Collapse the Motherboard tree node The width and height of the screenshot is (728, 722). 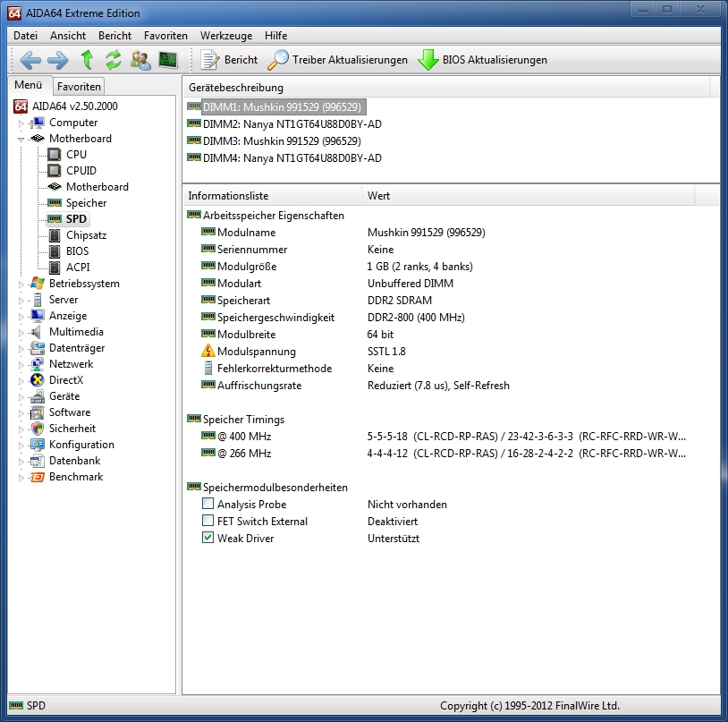pos(21,140)
